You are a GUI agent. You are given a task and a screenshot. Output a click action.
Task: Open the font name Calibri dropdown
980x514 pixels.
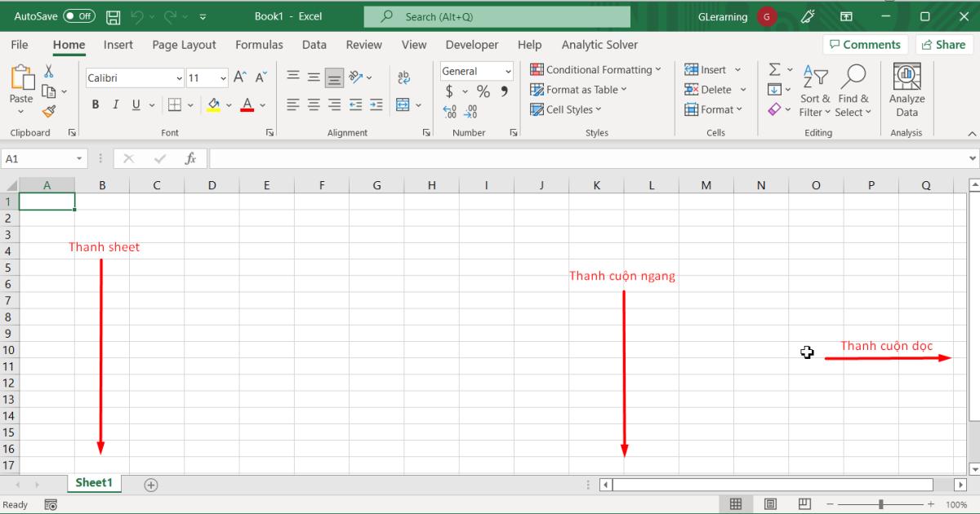pyautogui.click(x=180, y=78)
